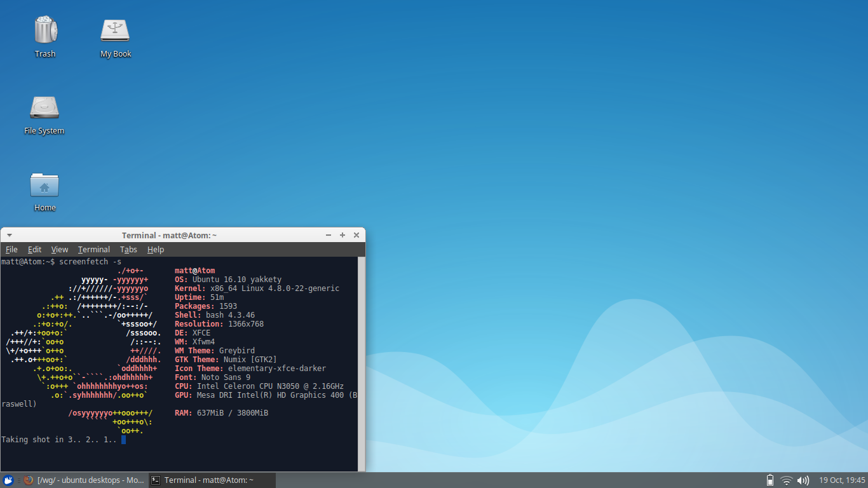
Task: Open the clock showing 19 Oct, 19:45
Action: [843, 480]
